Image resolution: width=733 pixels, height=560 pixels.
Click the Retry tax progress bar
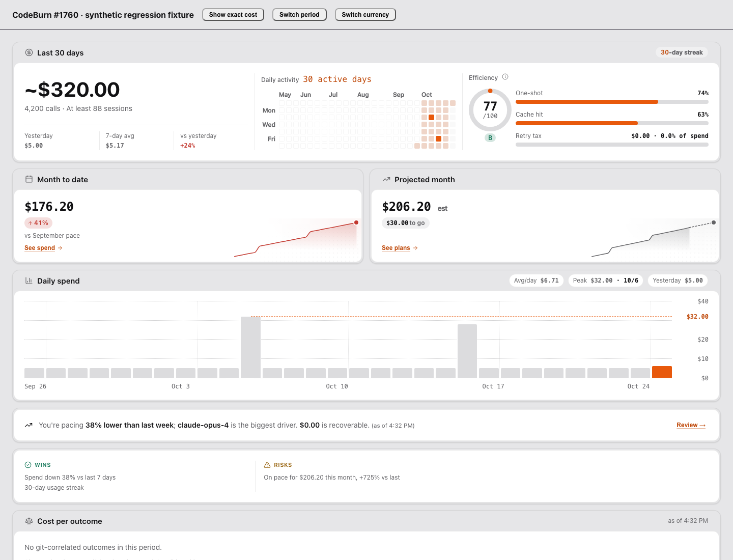(612, 145)
